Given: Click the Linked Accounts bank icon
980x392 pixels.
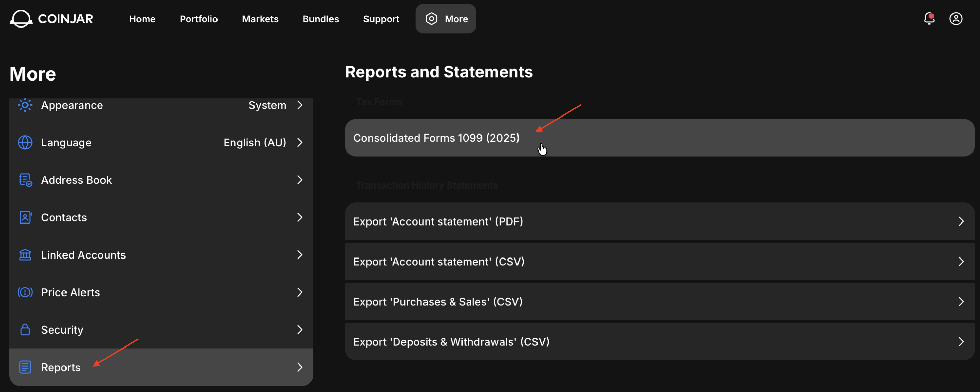Looking at the screenshot, I should pyautogui.click(x=25, y=255).
